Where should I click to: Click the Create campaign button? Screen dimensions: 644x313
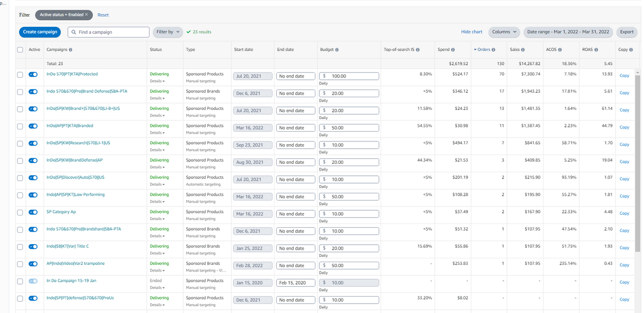(40, 32)
